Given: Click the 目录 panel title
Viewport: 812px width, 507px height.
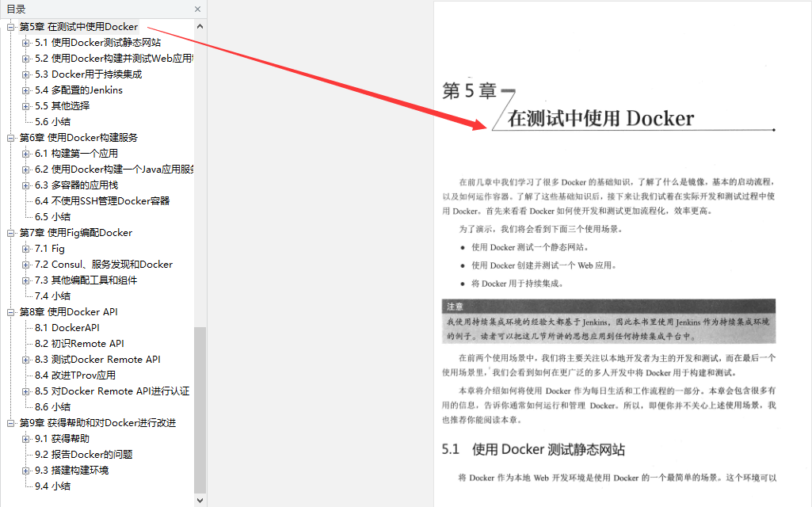Looking at the screenshot, I should pos(16,10).
